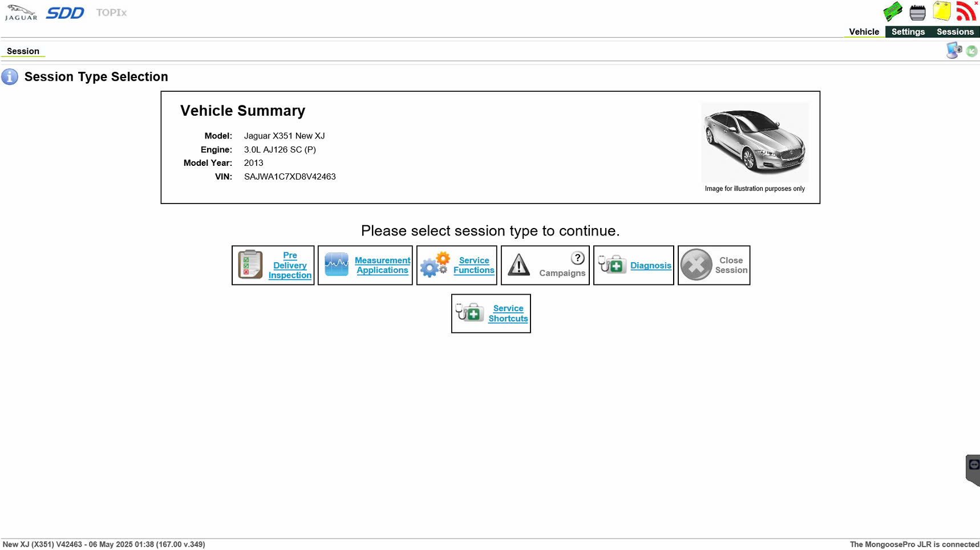Click the Diagnosis first-aid kit icon
Screen dimensions: 980x550
pos(612,264)
